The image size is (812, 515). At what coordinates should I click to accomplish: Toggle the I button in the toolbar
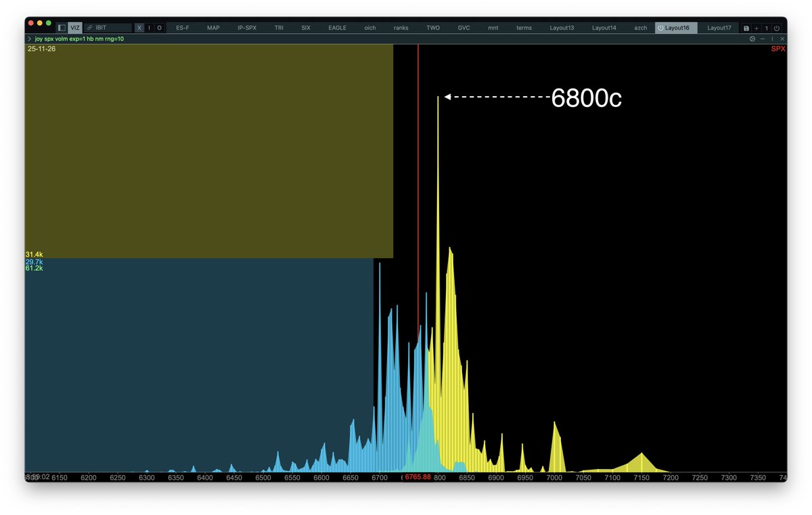click(149, 28)
